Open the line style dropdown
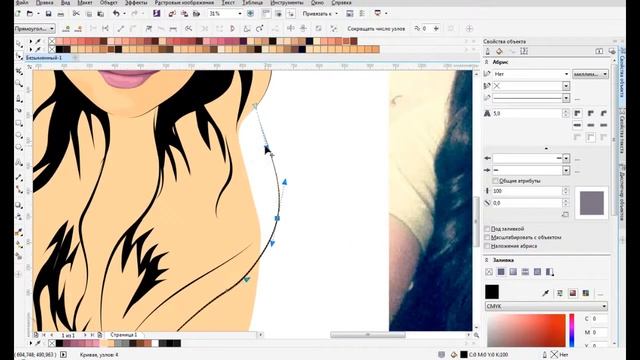This screenshot has height=360, width=640. click(566, 98)
